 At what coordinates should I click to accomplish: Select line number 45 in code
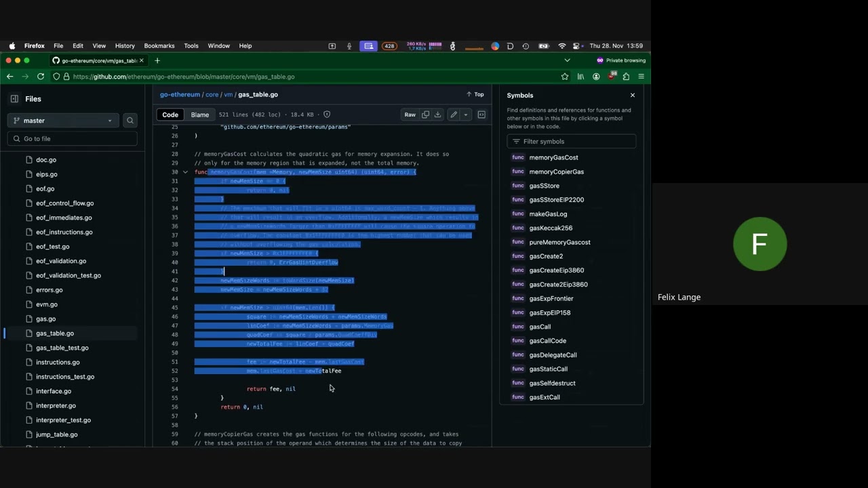(175, 308)
